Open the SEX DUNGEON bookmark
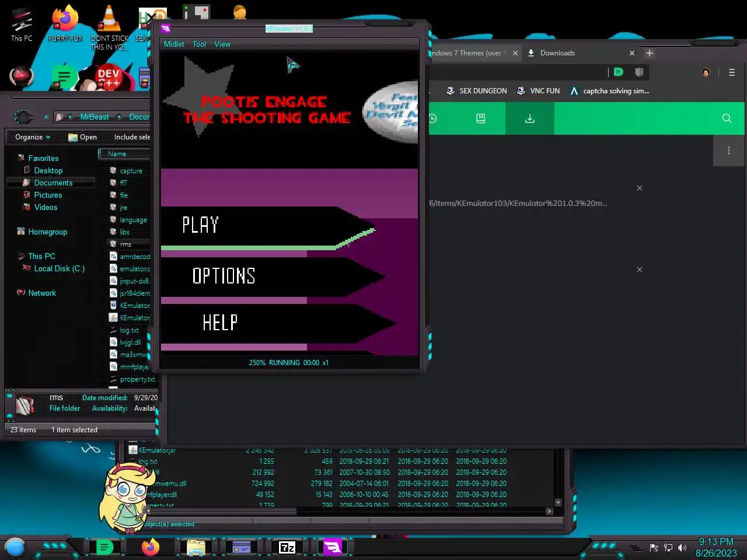This screenshot has width=747, height=560. pyautogui.click(x=476, y=91)
